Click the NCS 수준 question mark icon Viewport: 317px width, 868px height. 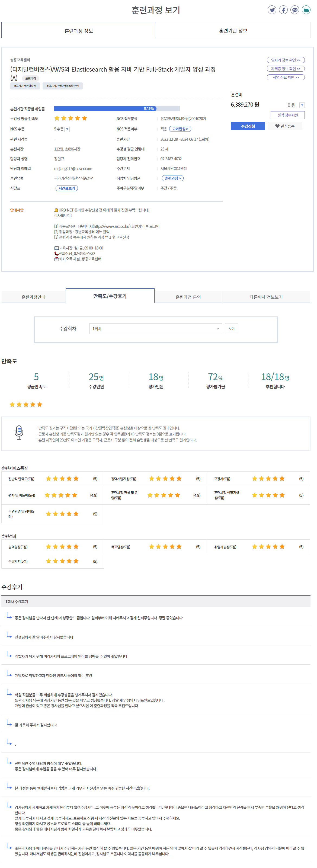[x=67, y=129]
